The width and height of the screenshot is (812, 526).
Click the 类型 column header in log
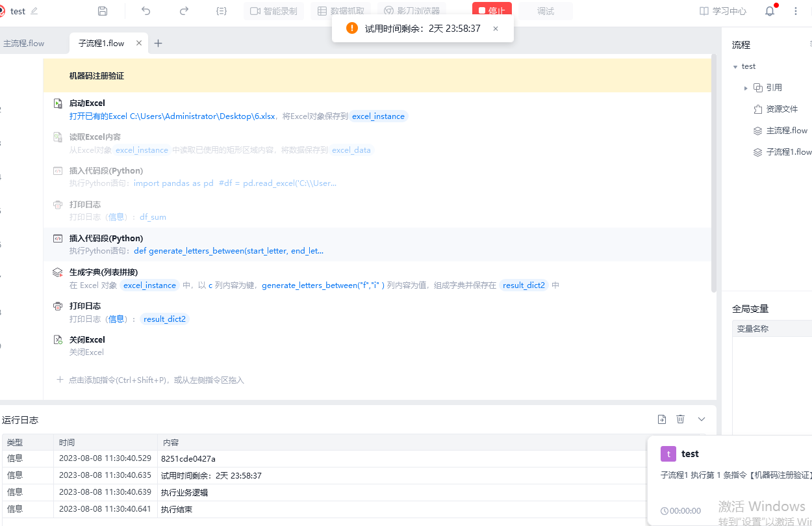pos(28,442)
